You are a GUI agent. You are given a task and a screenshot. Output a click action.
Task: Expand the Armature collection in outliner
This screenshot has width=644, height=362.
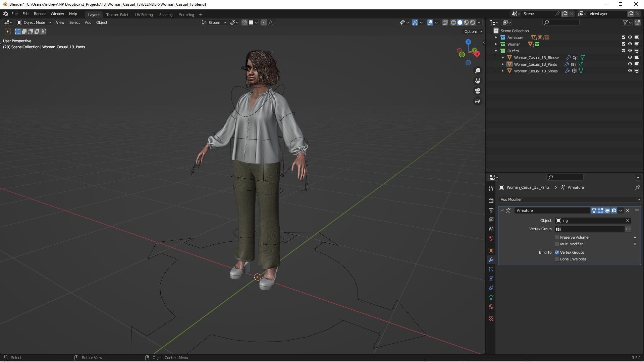coord(496,38)
